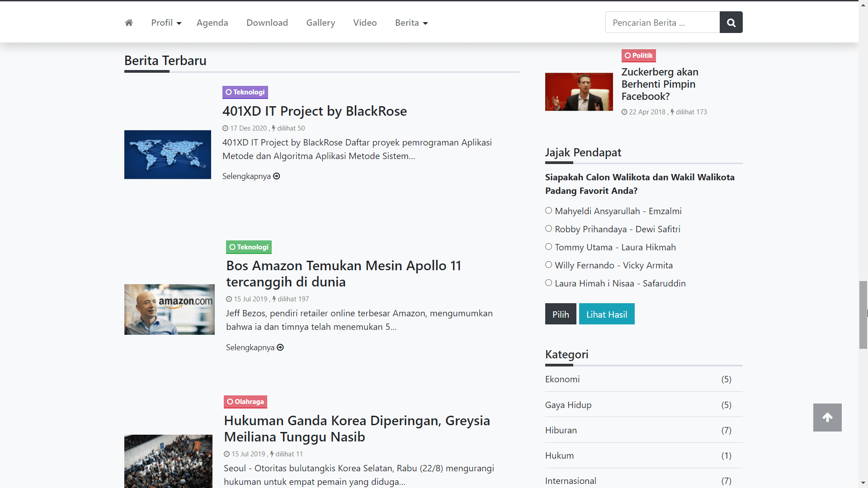
Task: Click the scroll-to-top arrow button
Action: [x=827, y=418]
